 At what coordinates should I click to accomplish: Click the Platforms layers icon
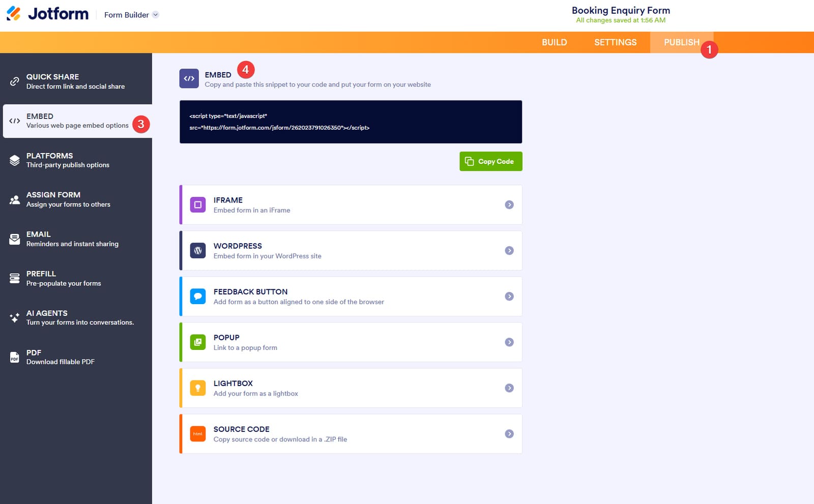coord(15,160)
